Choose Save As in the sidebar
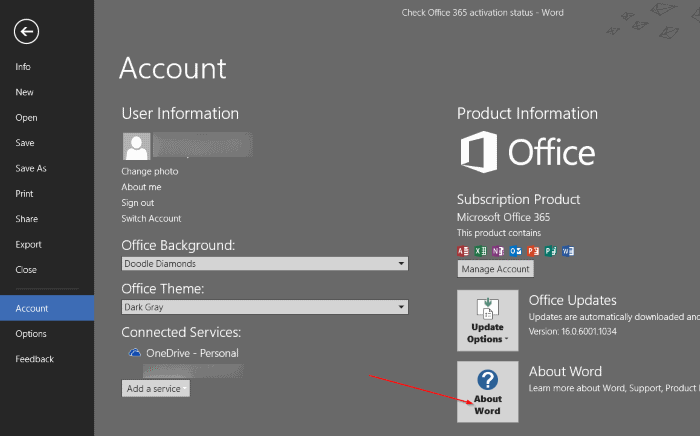Image resolution: width=700 pixels, height=436 pixels. [31, 168]
